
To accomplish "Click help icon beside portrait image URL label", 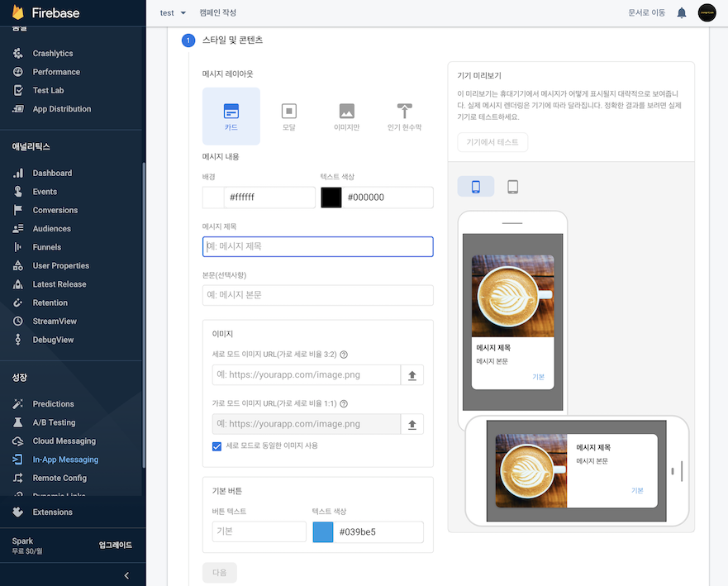I will pyautogui.click(x=344, y=355).
